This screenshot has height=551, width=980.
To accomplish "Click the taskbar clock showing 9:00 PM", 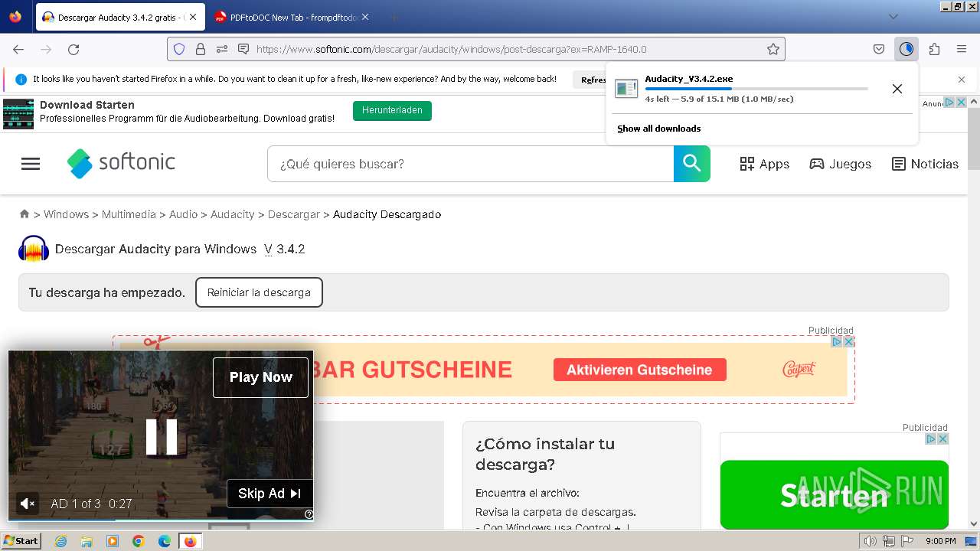I will tap(940, 541).
